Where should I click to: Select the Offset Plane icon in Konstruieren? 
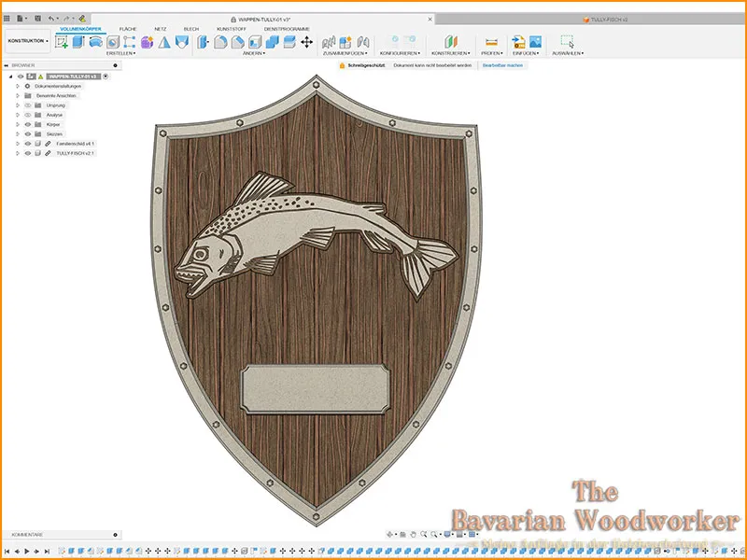click(451, 42)
